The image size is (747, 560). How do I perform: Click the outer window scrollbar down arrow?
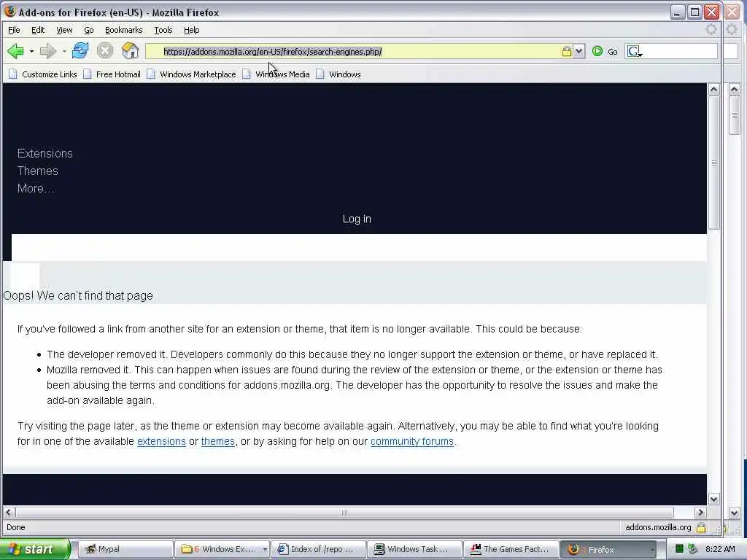coord(734,513)
